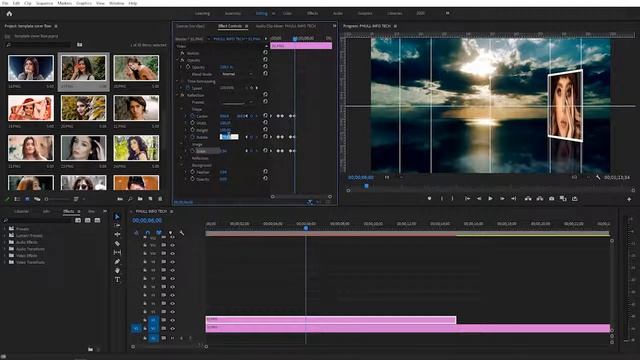Switch to the Color workspace tab

point(287,13)
